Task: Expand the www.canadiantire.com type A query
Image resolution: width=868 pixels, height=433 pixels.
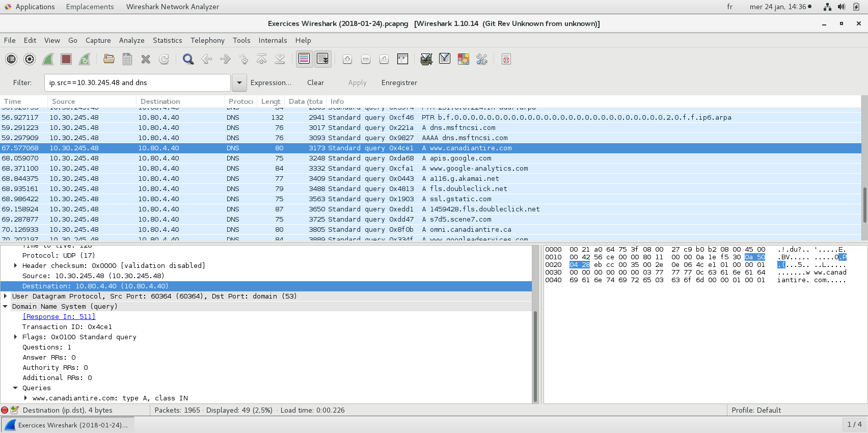Action: click(25, 398)
